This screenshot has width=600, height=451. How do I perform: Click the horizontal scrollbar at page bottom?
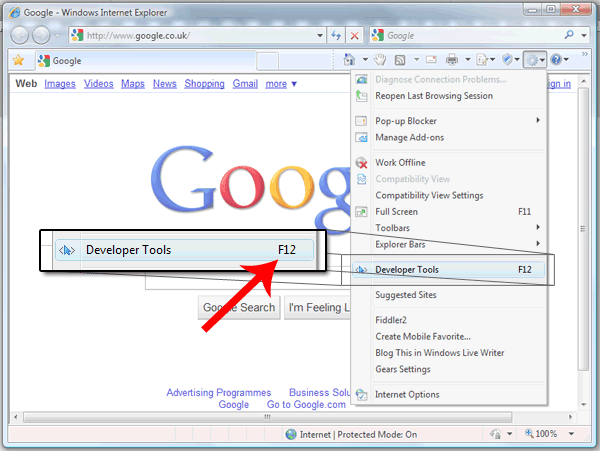click(x=267, y=417)
